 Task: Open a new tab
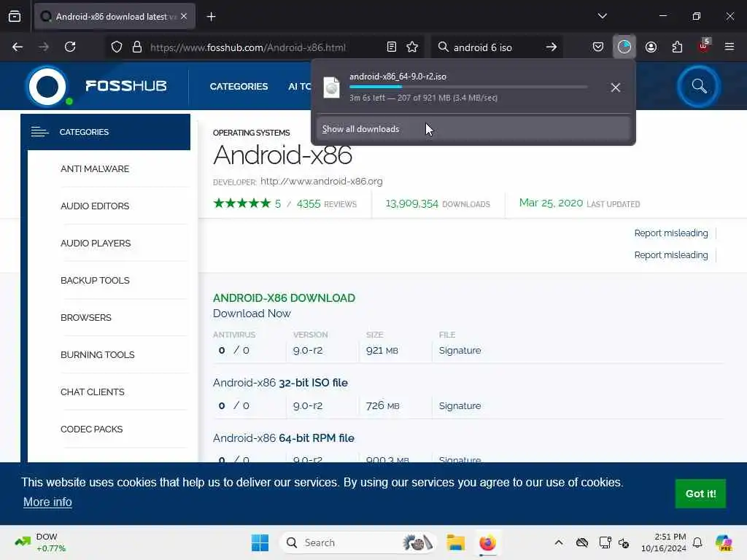[211, 17]
